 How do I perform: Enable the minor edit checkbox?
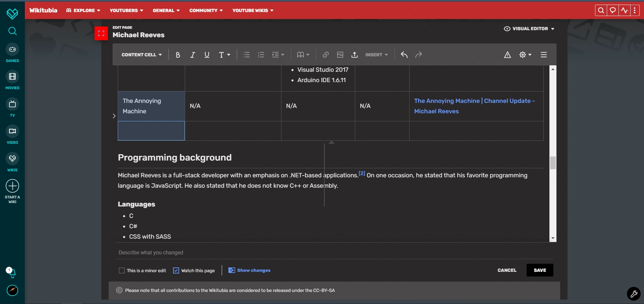[121, 270]
